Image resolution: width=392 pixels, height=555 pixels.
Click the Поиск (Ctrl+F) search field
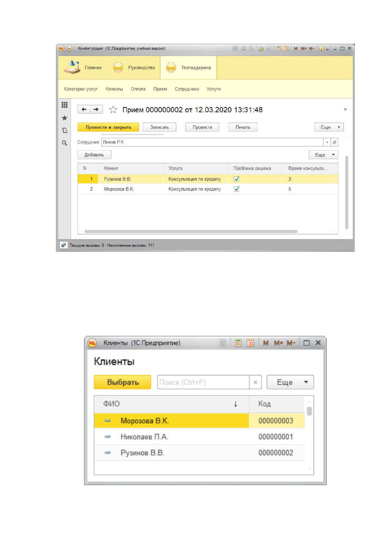(x=203, y=382)
